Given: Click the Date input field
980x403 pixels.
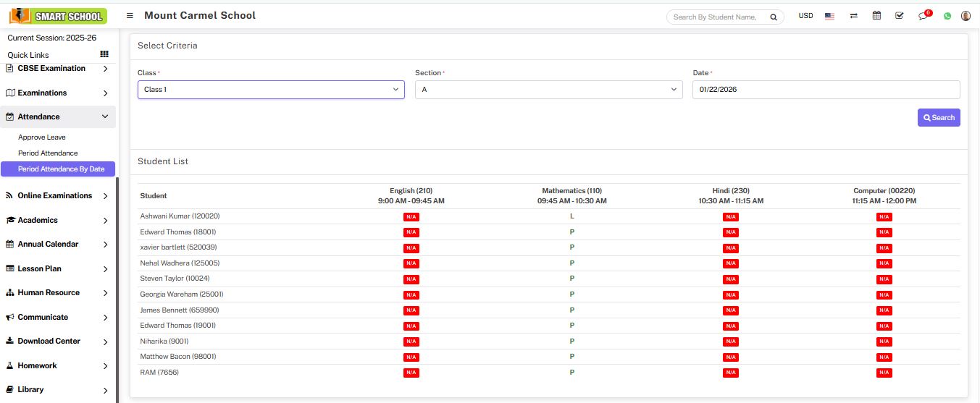Looking at the screenshot, I should click(x=826, y=90).
